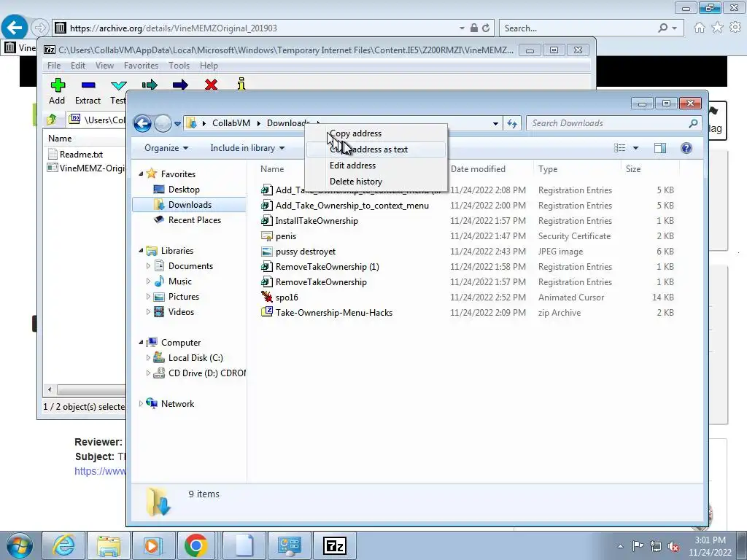Open IE address bar dropdown arrow
Image resolution: width=747 pixels, height=560 pixels.
(462, 28)
